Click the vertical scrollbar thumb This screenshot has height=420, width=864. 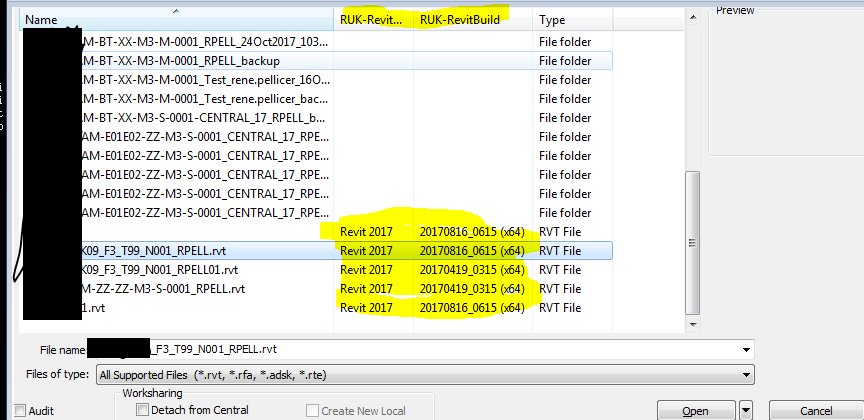point(693,243)
